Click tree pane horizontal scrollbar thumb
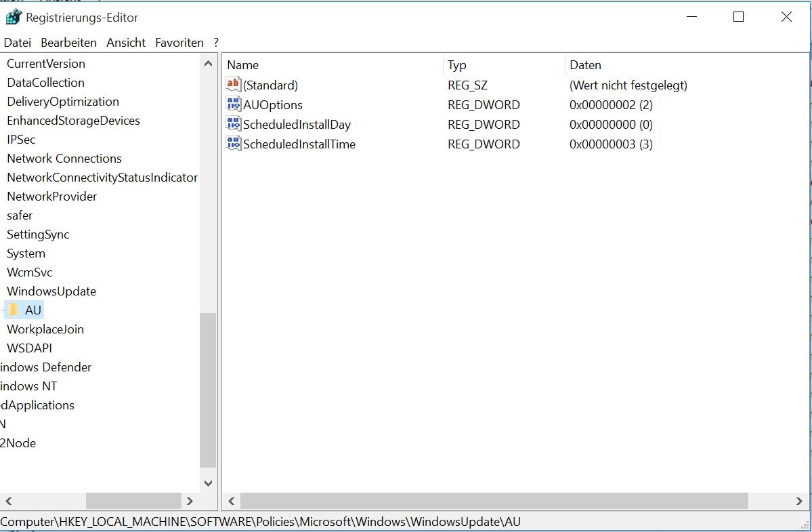 point(133,501)
